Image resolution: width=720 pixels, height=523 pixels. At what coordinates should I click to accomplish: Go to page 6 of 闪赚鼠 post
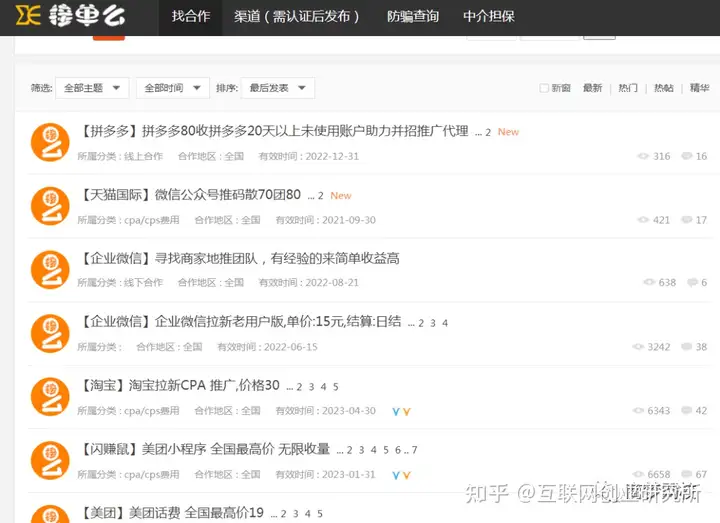click(x=398, y=450)
